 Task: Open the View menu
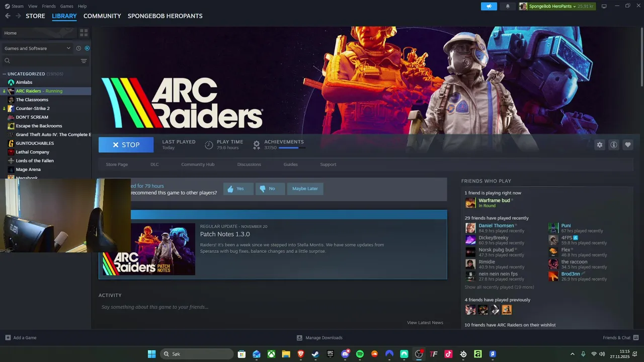click(33, 6)
